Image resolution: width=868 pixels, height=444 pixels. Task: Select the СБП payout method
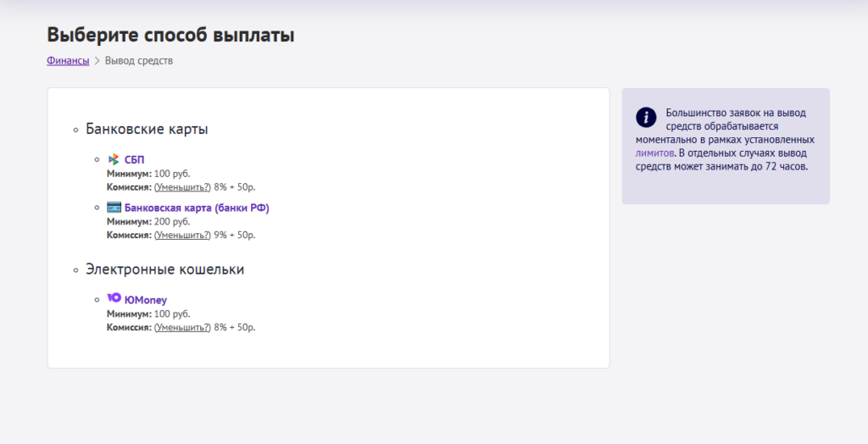tap(135, 160)
